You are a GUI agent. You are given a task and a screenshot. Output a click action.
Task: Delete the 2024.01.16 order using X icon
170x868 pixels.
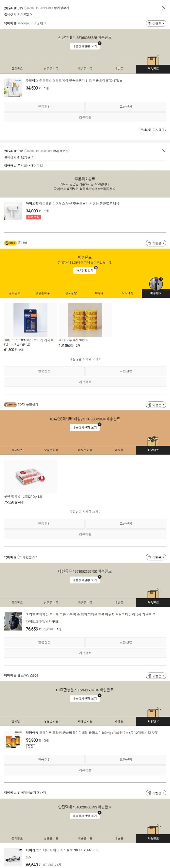pos(164,151)
